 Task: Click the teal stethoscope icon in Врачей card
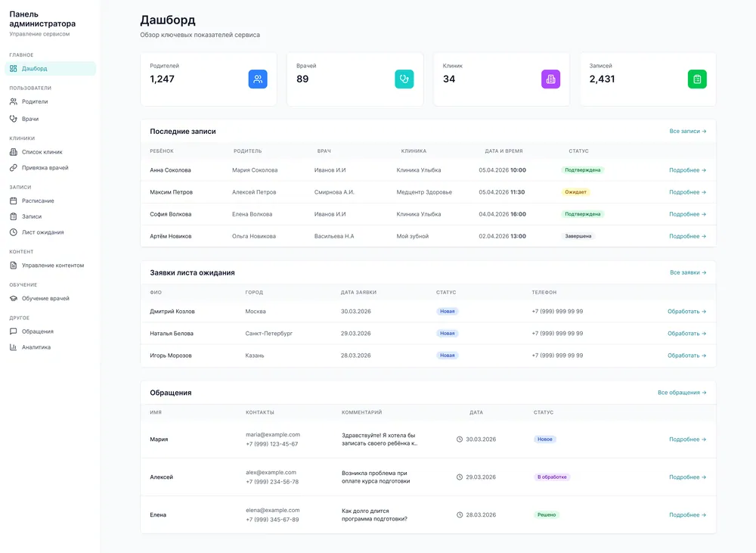pos(404,79)
